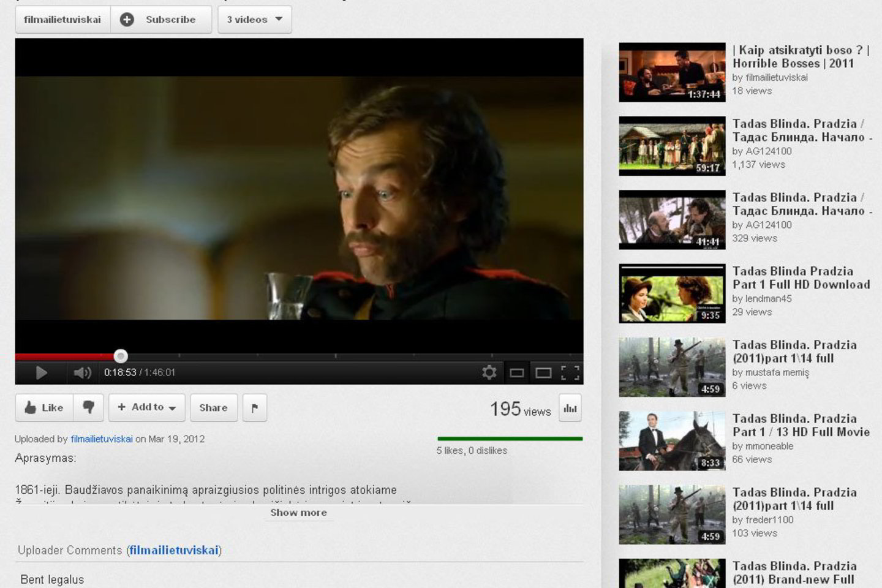Click the green likes rating bar

click(510, 439)
